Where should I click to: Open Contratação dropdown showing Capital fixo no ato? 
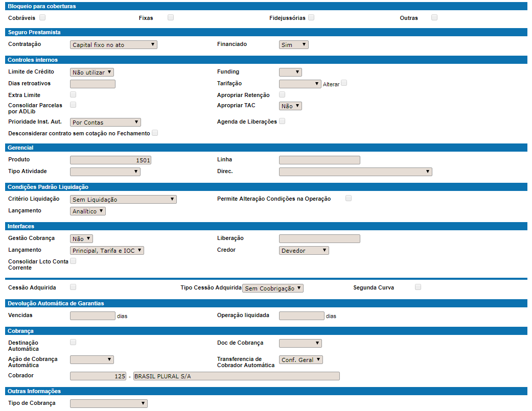pyautogui.click(x=113, y=45)
